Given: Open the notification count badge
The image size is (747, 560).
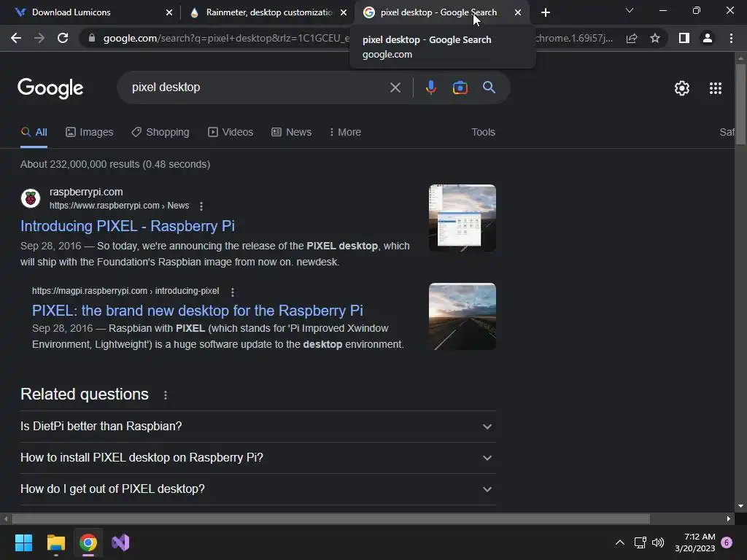Looking at the screenshot, I should click(727, 542).
